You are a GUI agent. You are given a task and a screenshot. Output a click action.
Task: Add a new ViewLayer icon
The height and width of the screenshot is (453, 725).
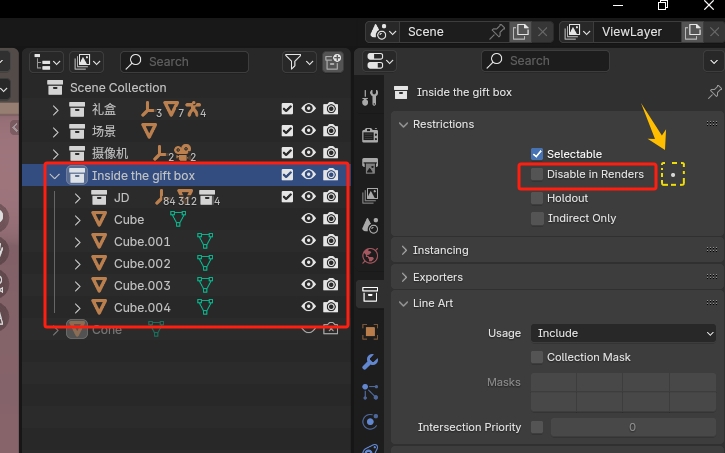tap(693, 32)
